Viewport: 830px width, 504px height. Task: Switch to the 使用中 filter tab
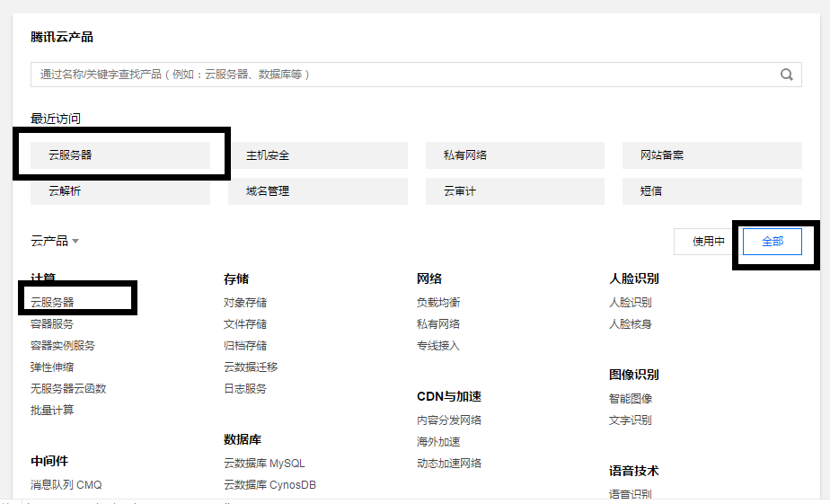pos(708,242)
